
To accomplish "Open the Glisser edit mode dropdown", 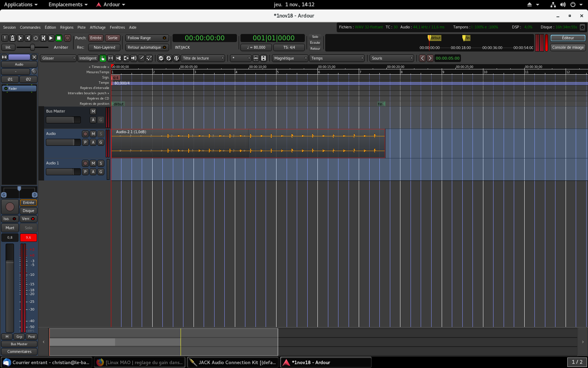I will coord(58,58).
